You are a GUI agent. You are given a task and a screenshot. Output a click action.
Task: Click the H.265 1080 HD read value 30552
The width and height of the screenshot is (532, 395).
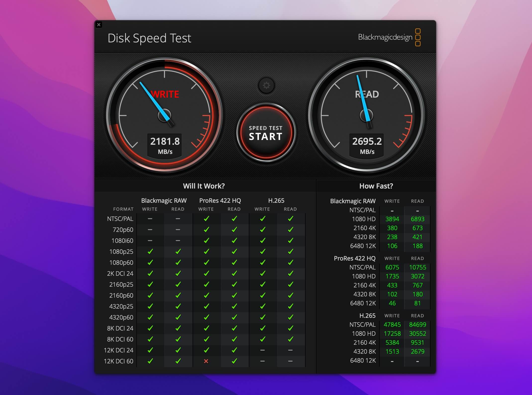click(418, 333)
